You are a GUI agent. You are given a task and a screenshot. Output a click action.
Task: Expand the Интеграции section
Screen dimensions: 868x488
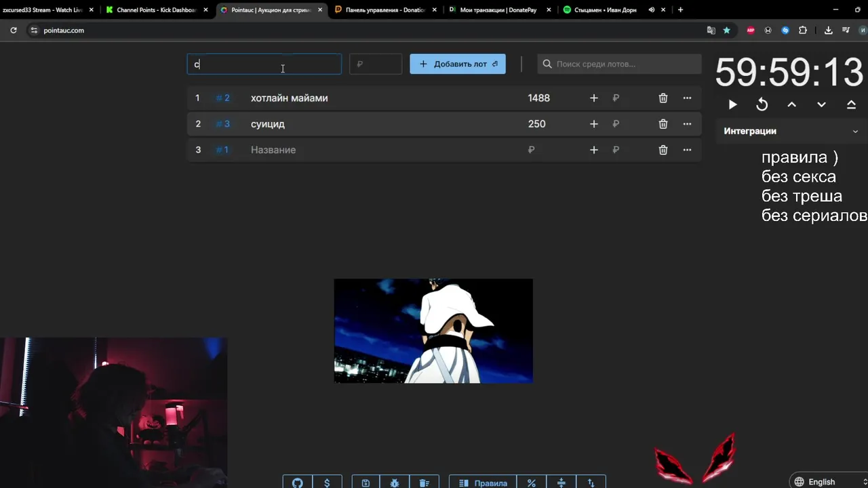791,131
